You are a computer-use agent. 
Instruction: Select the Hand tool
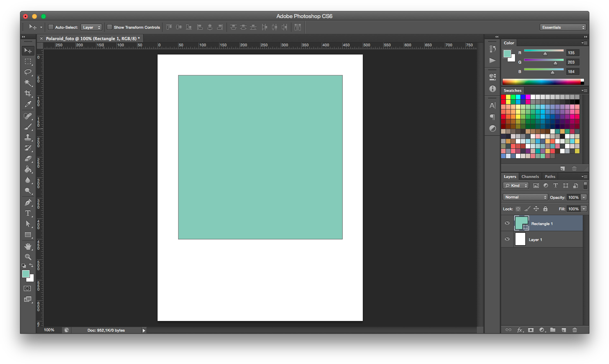28,246
